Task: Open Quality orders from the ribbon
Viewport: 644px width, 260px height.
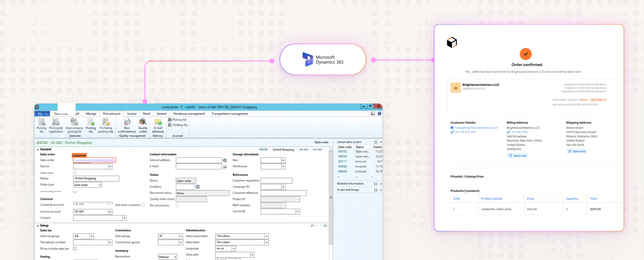Action: click(x=143, y=125)
